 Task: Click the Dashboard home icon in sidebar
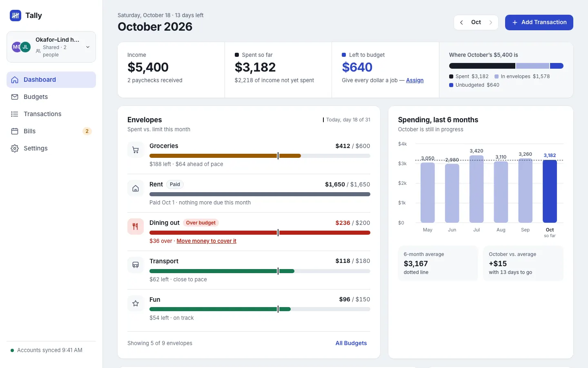(15, 80)
